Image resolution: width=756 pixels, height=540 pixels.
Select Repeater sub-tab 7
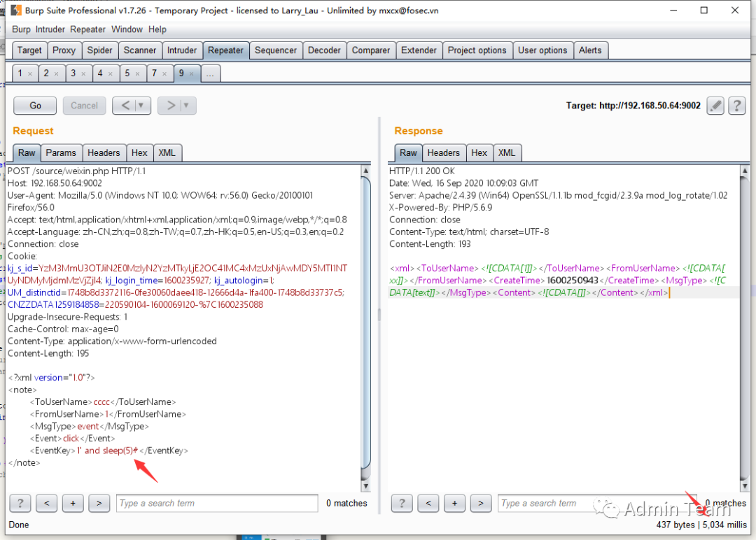(154, 73)
